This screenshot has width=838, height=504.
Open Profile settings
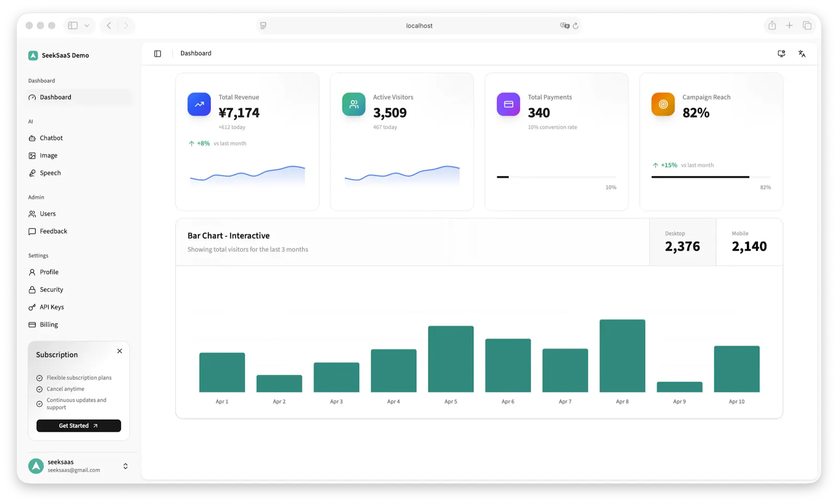click(x=79, y=272)
